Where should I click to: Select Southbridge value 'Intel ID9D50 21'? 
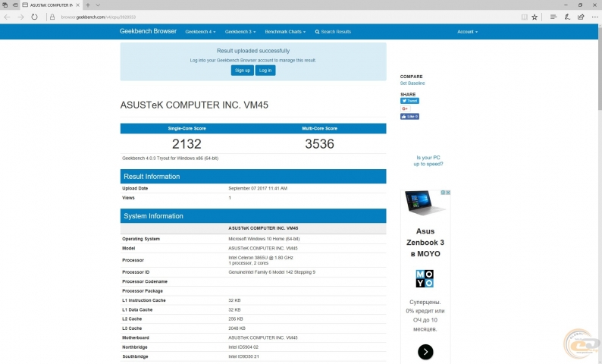244,356
